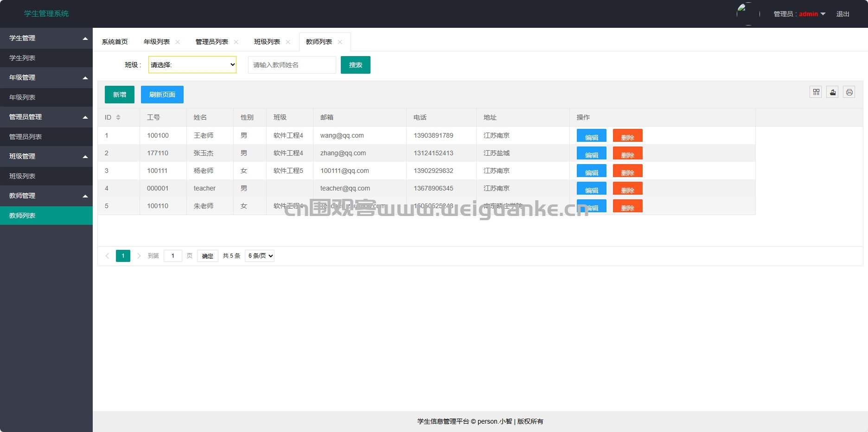This screenshot has height=432, width=868.
Task: Click 退出 to log out
Action: 843,14
